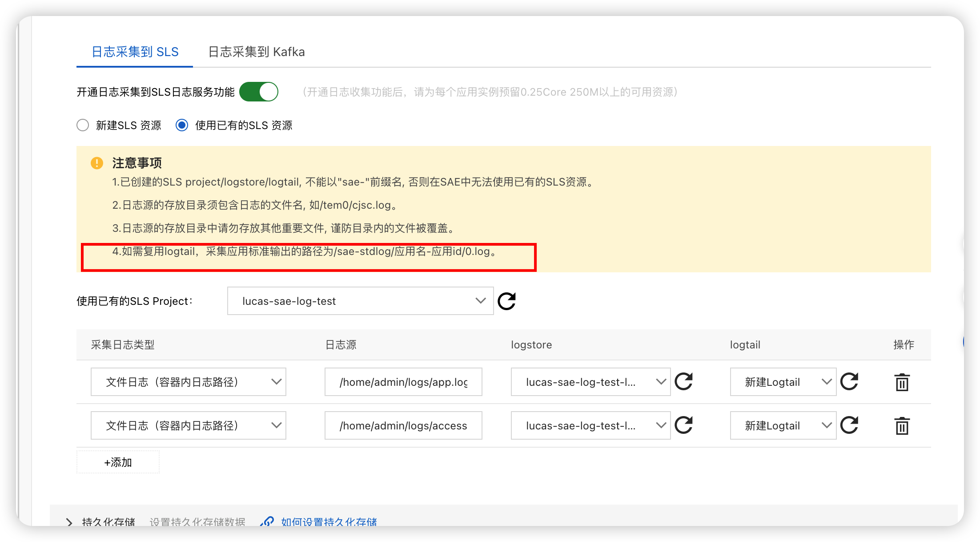Click note 1 about "sae-" prefix
Screen dimensions: 980x542
click(x=354, y=182)
